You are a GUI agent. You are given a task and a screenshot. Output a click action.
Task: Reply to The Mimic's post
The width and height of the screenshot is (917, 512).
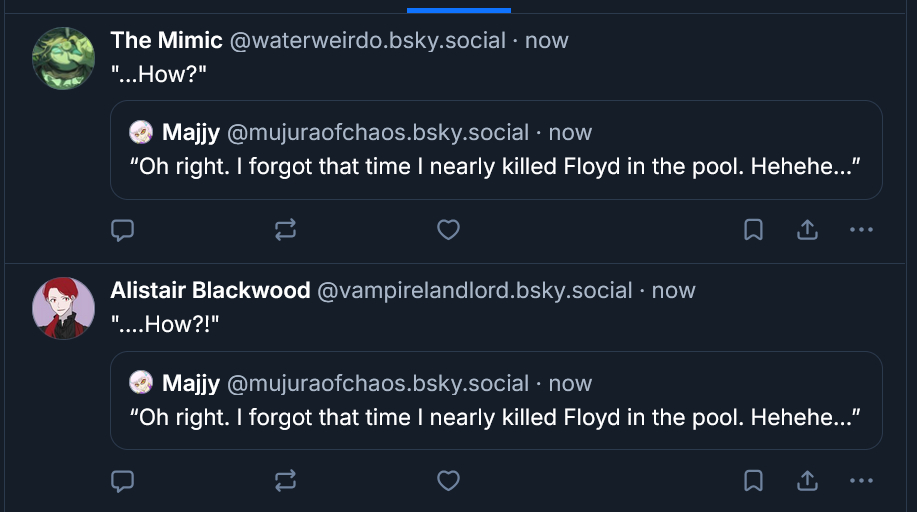point(122,230)
